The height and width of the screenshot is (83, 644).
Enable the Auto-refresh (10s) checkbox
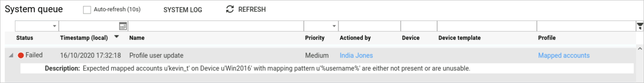(x=87, y=10)
